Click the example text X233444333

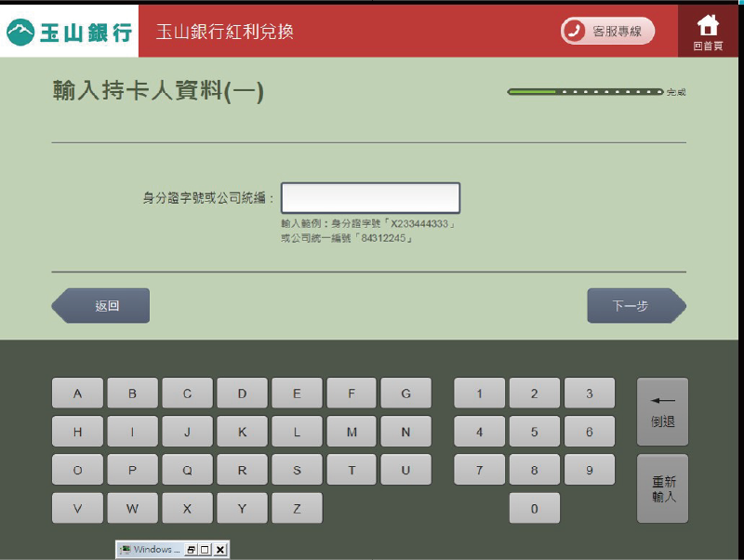click(419, 223)
